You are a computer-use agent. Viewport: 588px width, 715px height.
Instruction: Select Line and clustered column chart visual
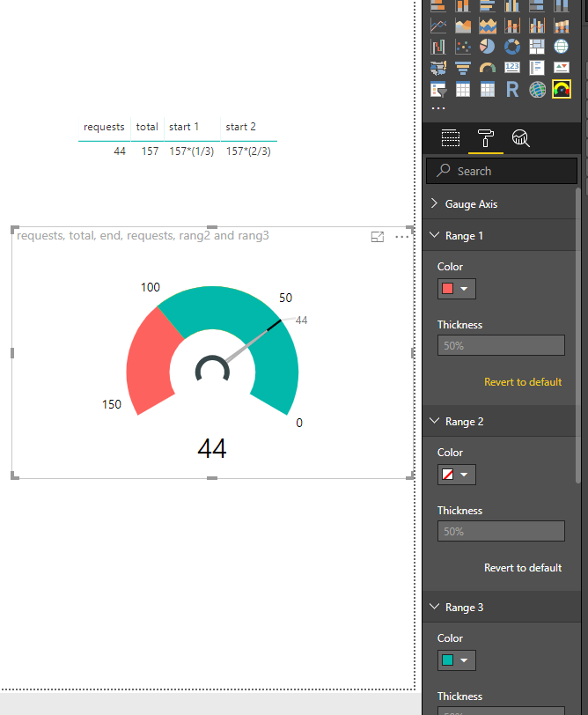click(x=536, y=26)
